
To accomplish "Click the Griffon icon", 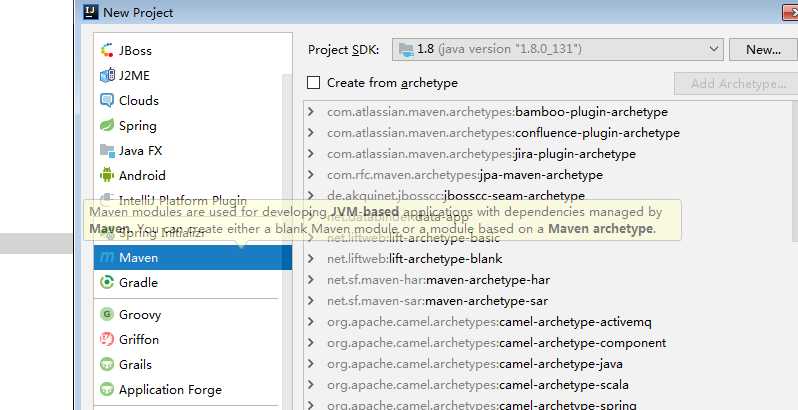I will click(107, 339).
